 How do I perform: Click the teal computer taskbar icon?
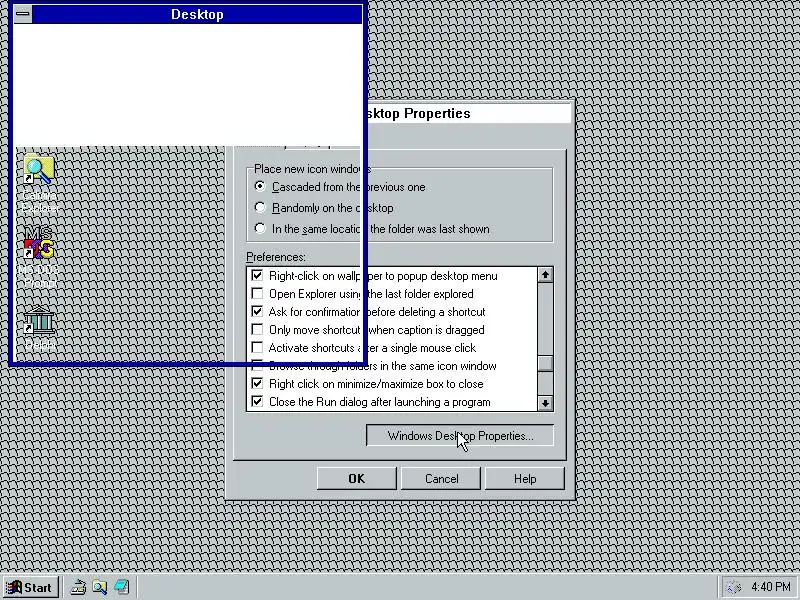point(121,587)
